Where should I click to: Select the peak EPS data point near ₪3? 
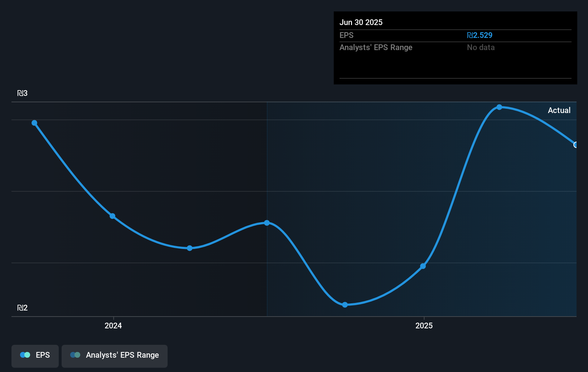(499, 107)
